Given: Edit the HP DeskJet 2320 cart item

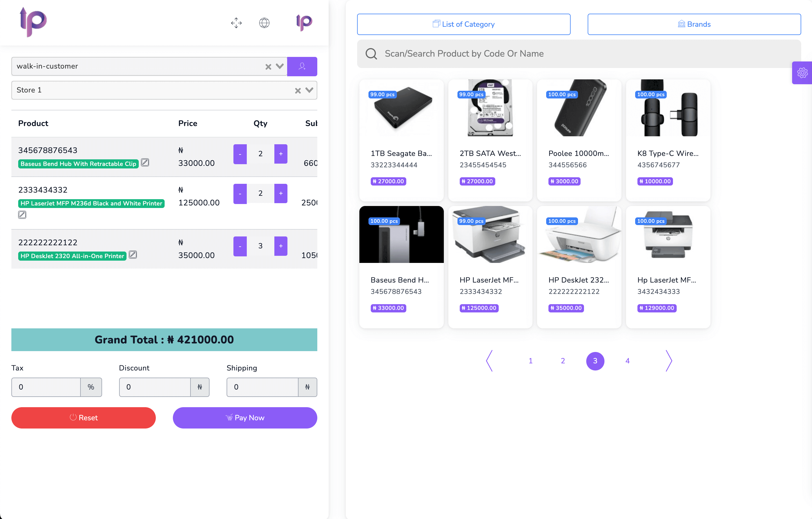Looking at the screenshot, I should 133,254.
